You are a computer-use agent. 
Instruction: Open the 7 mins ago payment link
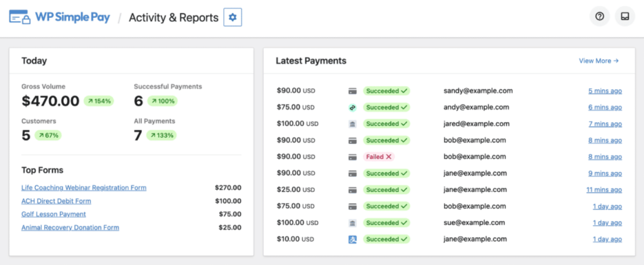pos(605,124)
